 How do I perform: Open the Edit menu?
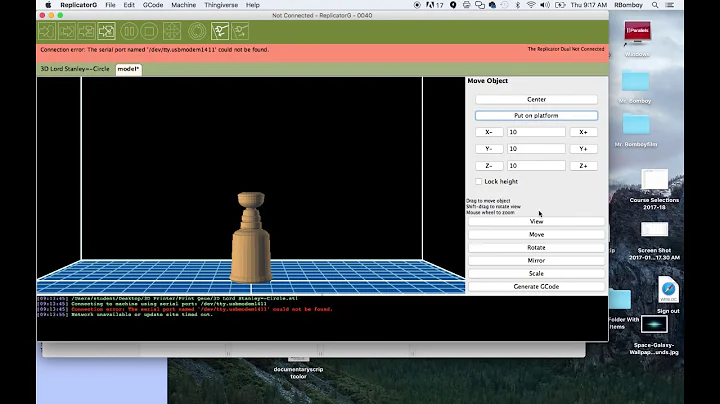pos(129,5)
